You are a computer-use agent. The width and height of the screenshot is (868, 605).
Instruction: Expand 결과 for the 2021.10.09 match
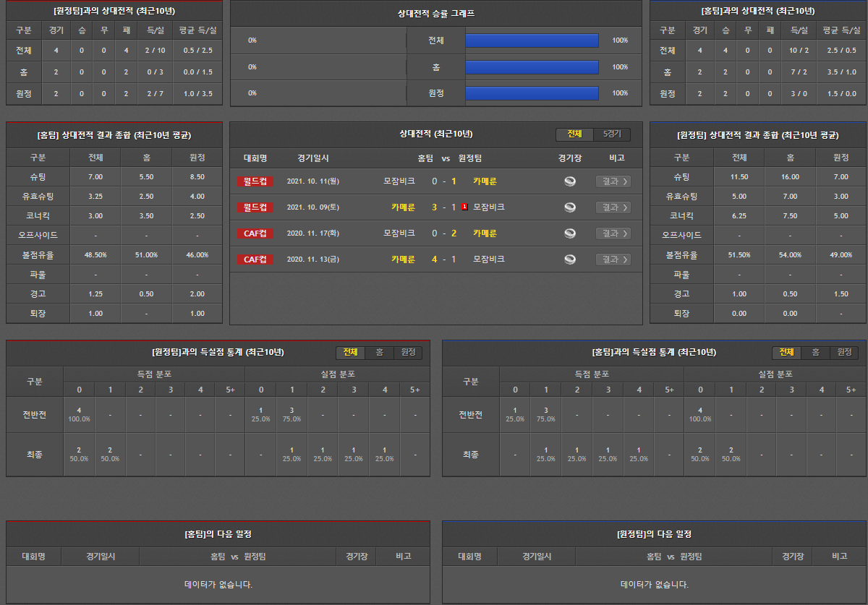click(x=613, y=207)
